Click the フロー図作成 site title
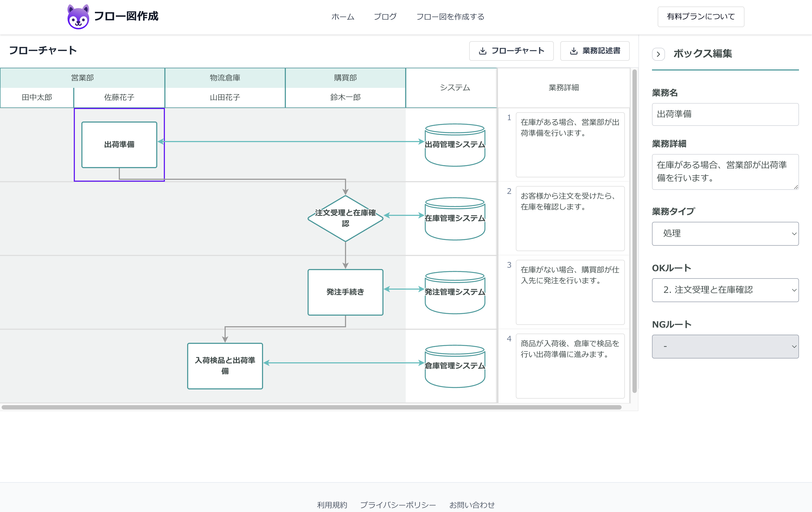Viewport: 812px width, 512px height. (126, 16)
